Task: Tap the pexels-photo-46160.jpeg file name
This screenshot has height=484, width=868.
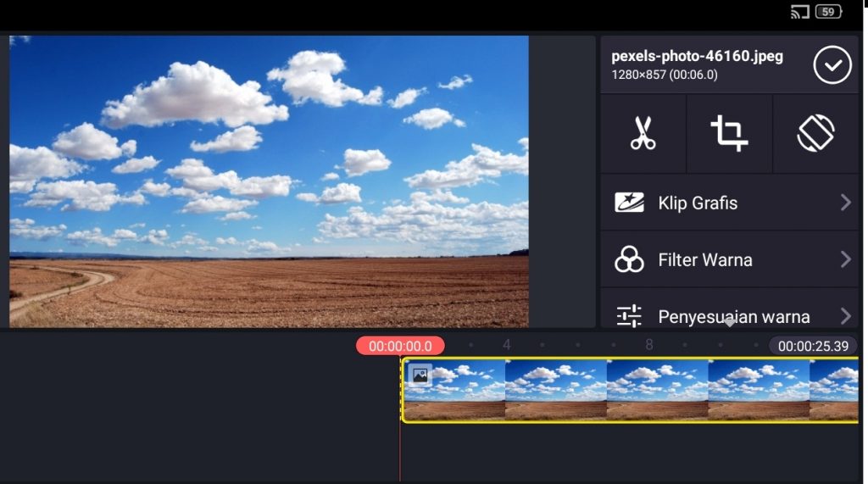Action: tap(697, 57)
